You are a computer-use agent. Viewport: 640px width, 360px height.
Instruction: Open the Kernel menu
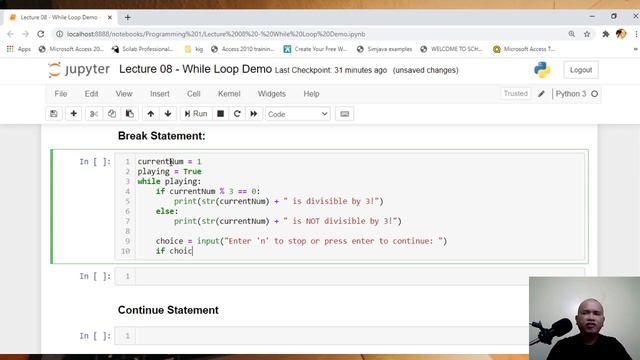tap(229, 94)
